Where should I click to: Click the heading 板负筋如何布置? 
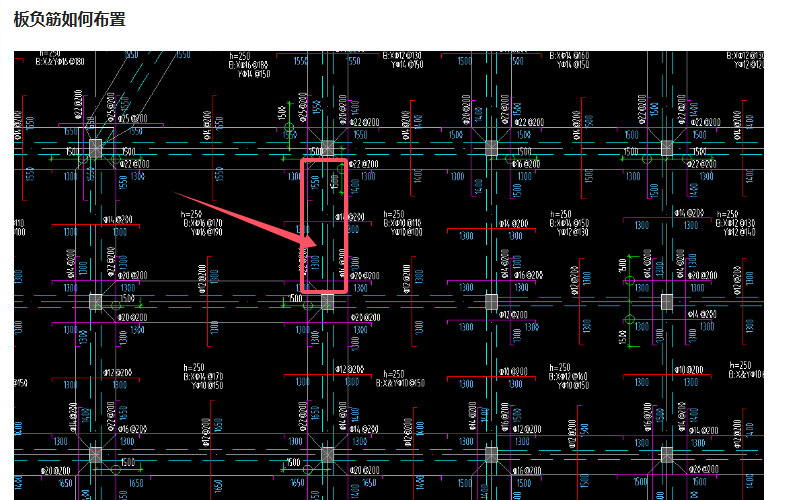[69, 20]
